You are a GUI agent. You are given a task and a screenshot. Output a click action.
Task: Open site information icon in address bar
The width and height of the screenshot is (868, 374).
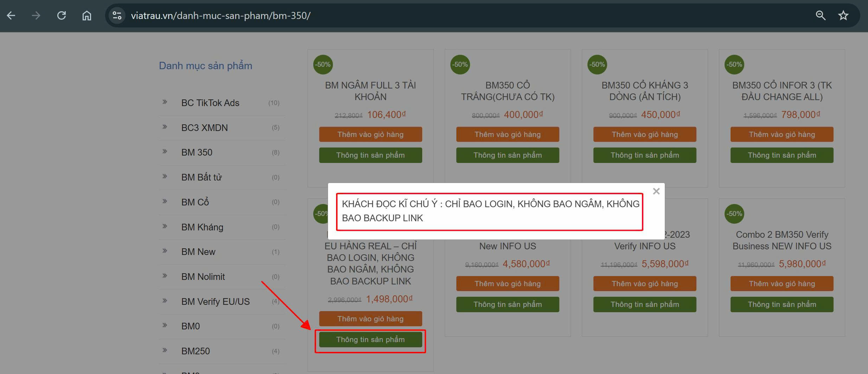pos(117,15)
